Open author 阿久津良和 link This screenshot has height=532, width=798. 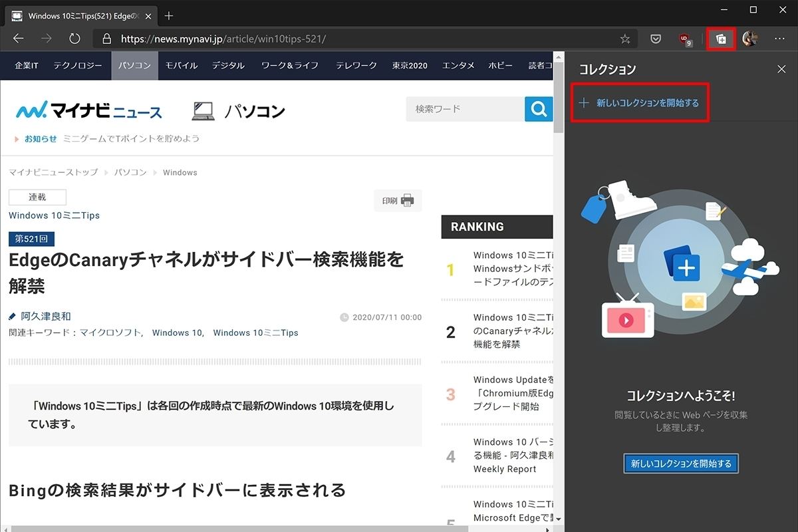click(45, 317)
